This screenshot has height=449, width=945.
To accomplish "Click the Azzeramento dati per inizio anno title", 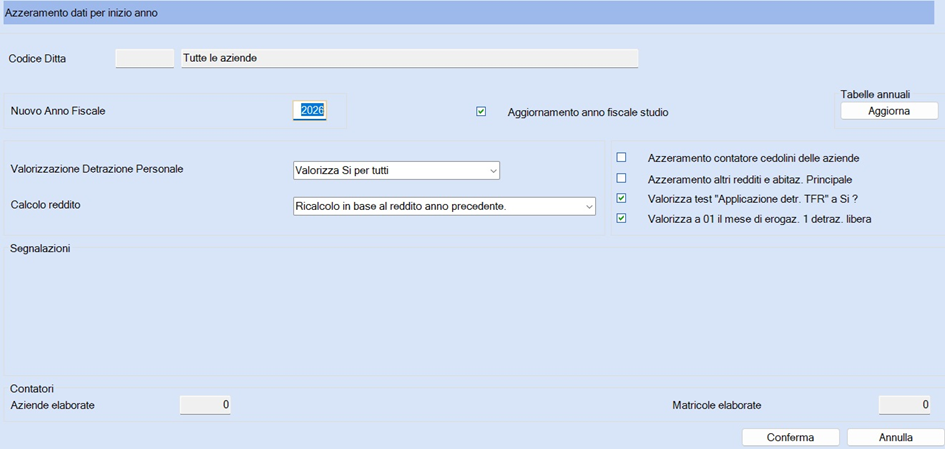I will tap(81, 13).
